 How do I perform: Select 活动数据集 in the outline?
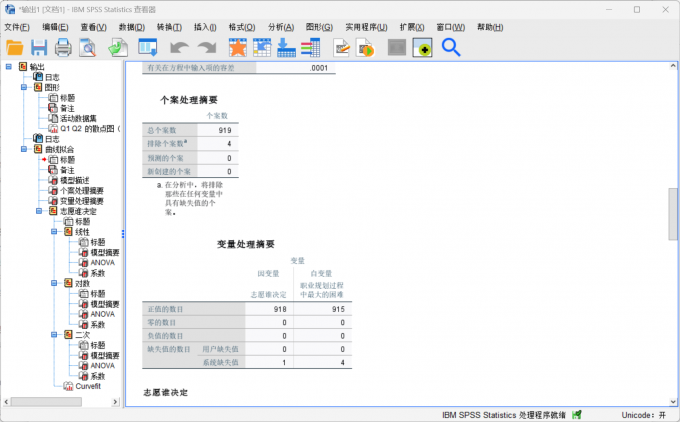coord(78,118)
